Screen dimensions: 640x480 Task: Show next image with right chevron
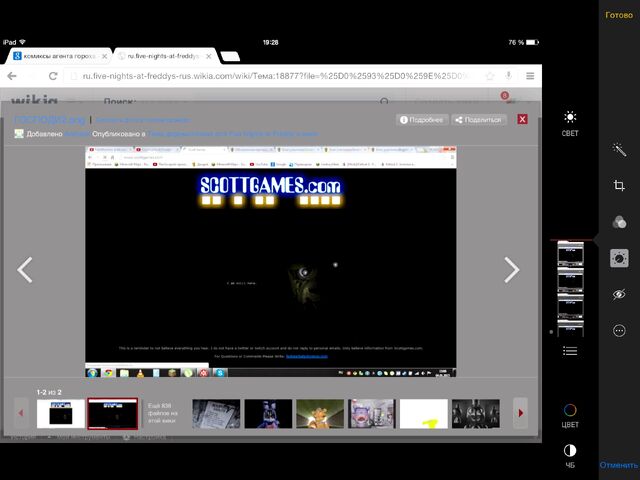511,270
